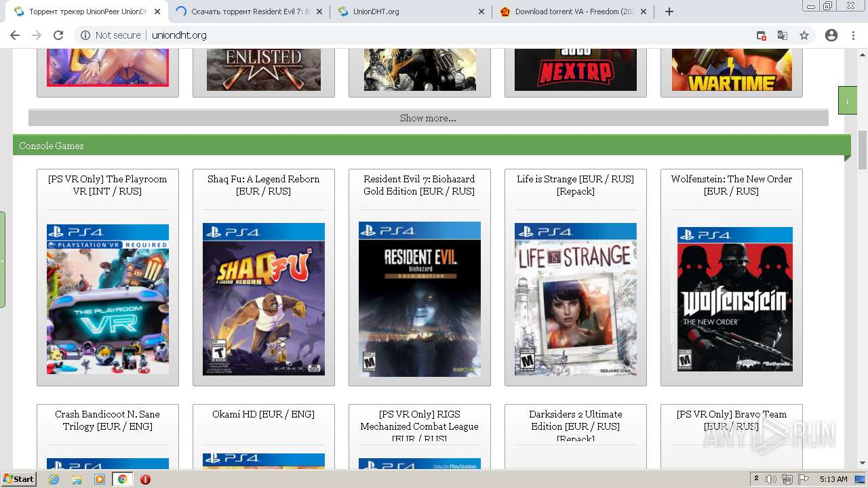Click the address bar URL uniondht.org
The image size is (868, 488).
point(179,35)
